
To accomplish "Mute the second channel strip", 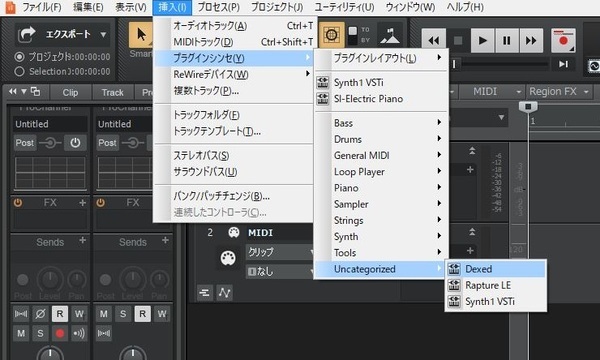I will pyautogui.click(x=103, y=314).
